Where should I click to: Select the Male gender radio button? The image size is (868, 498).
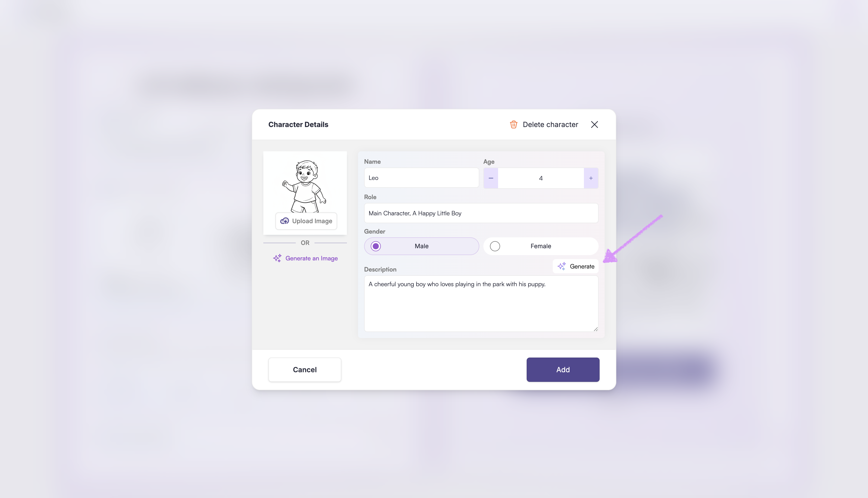(376, 246)
